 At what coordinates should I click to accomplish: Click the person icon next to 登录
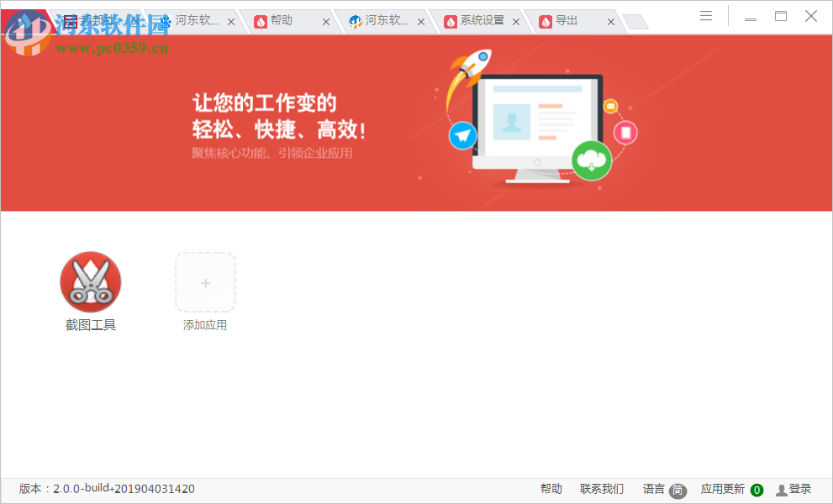(781, 488)
